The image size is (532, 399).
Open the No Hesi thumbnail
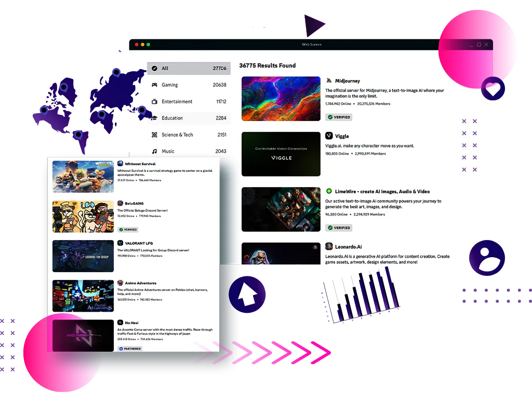click(x=83, y=336)
